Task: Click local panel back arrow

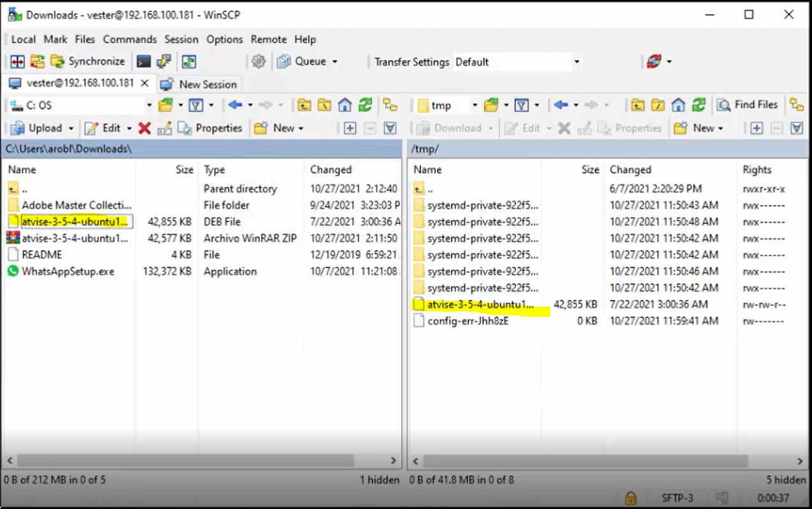Action: 236,105
